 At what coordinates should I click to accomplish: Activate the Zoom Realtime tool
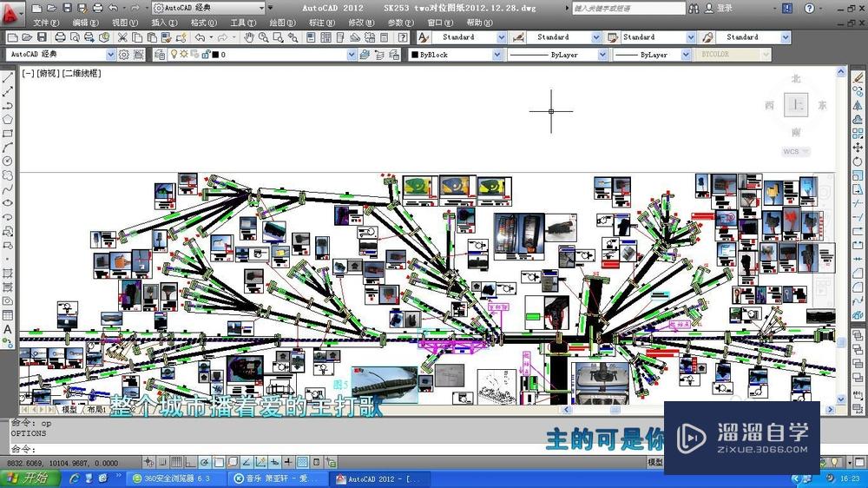264,37
